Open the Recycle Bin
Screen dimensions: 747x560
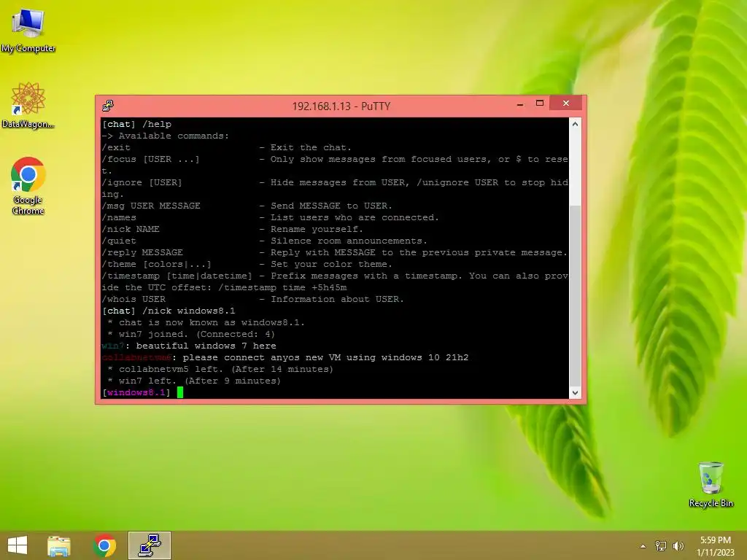[711, 485]
